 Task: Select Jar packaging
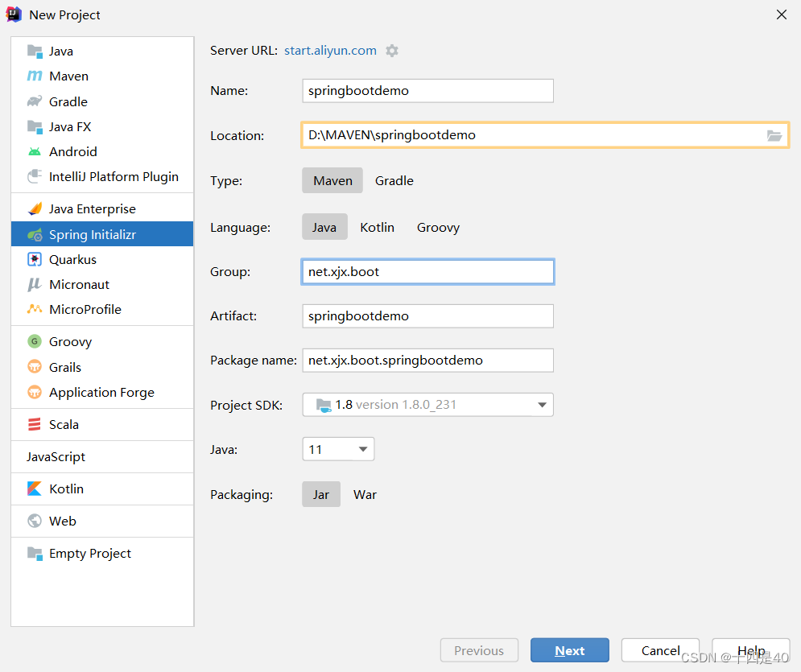[321, 494]
